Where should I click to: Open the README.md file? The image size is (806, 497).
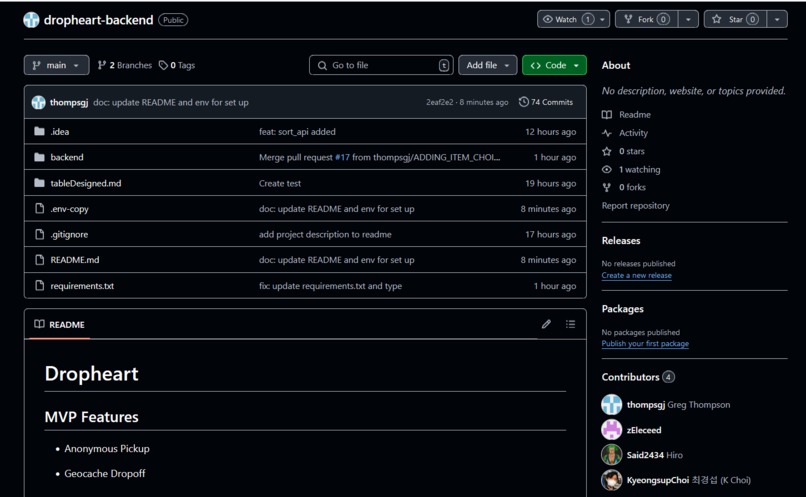[75, 260]
